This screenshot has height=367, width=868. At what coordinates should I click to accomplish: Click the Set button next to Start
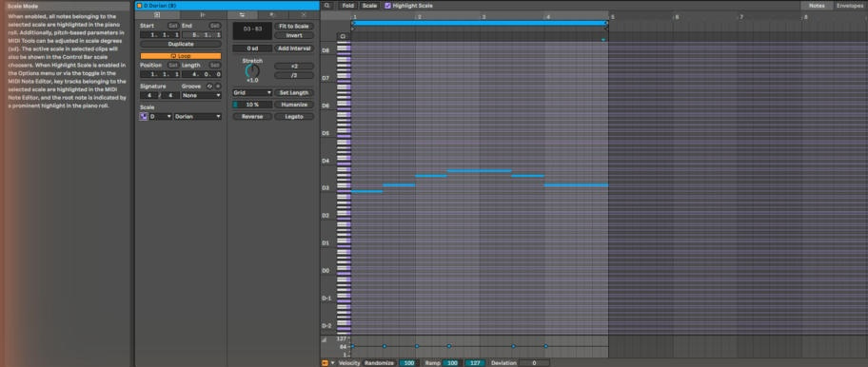coord(172,26)
